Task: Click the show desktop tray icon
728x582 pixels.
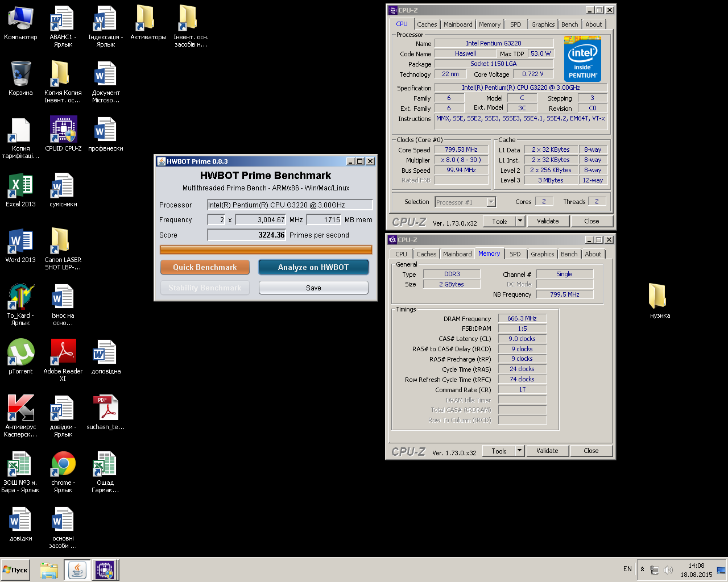Action: click(721, 570)
